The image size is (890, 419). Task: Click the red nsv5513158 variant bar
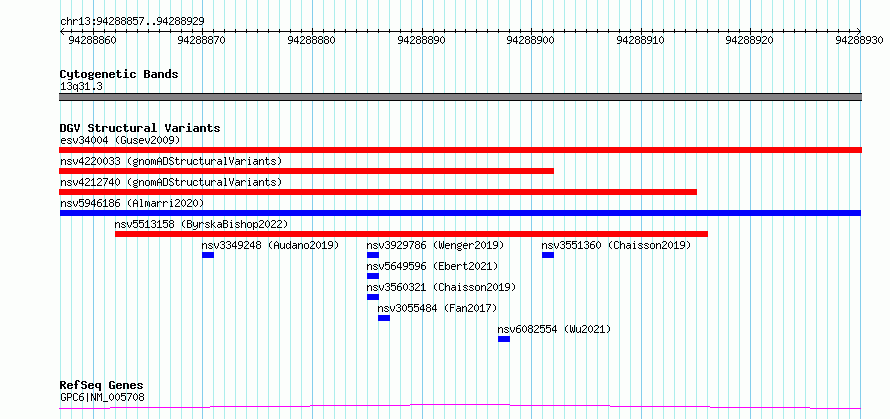[412, 234]
